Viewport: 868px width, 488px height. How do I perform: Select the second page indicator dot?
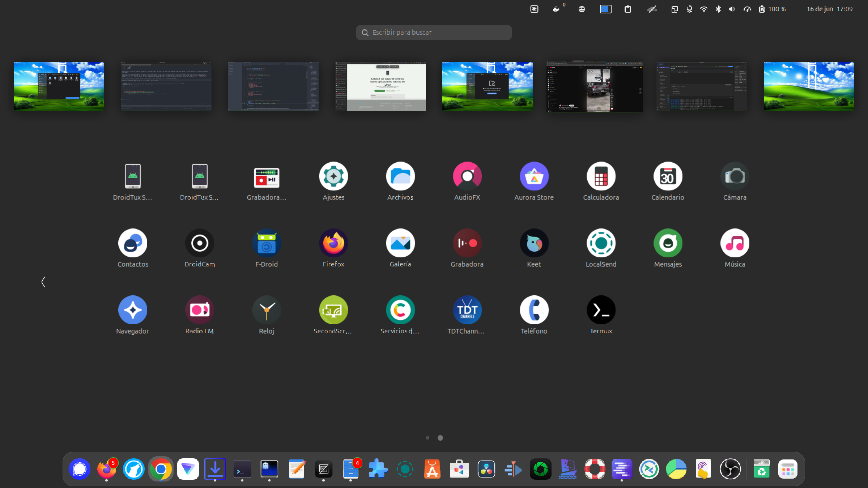[440, 438]
